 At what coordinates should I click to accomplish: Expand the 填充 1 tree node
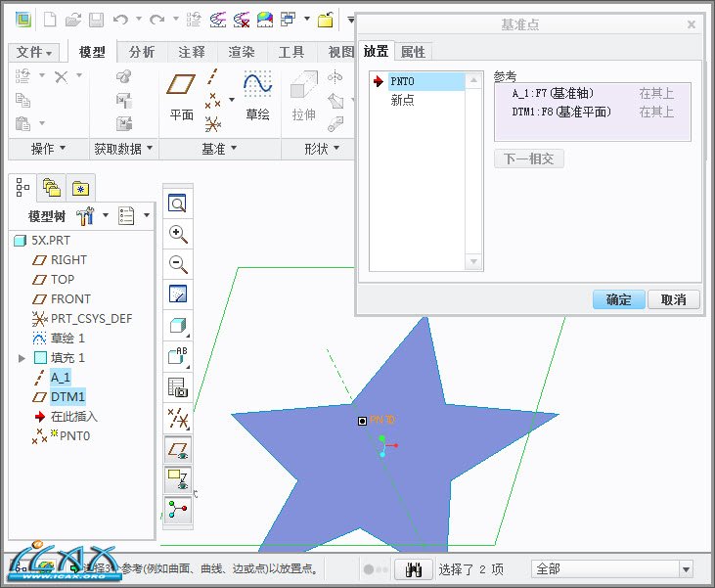coord(22,358)
